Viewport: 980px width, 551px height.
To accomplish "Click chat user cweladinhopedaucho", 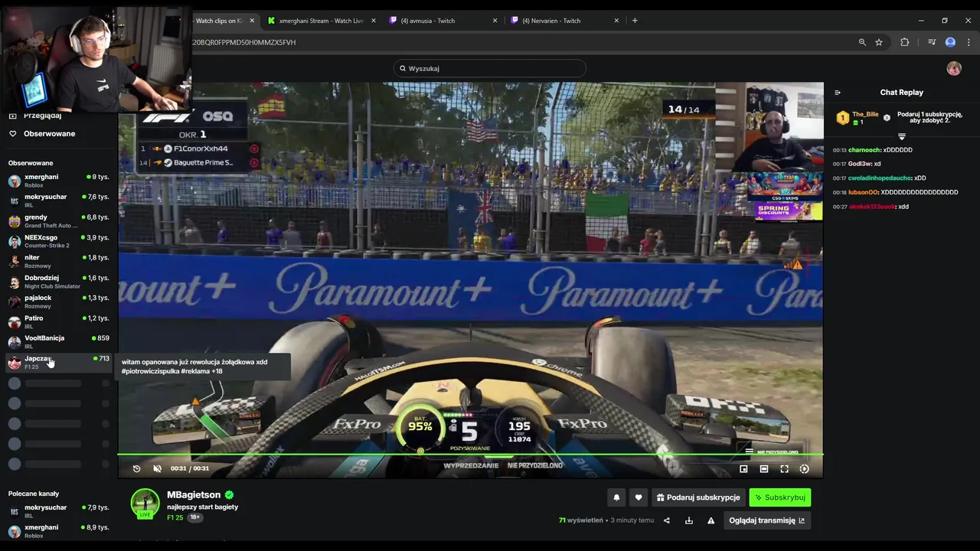I will click(880, 178).
